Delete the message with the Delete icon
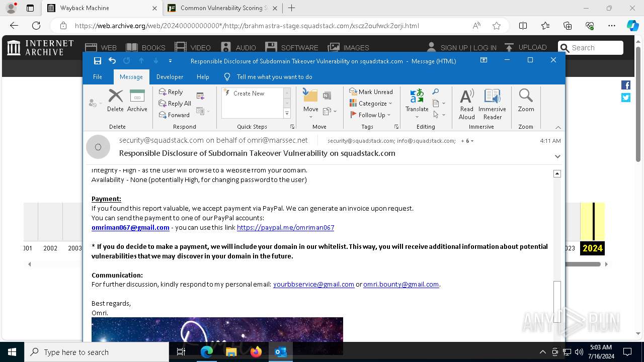644x362 pixels. 115,100
